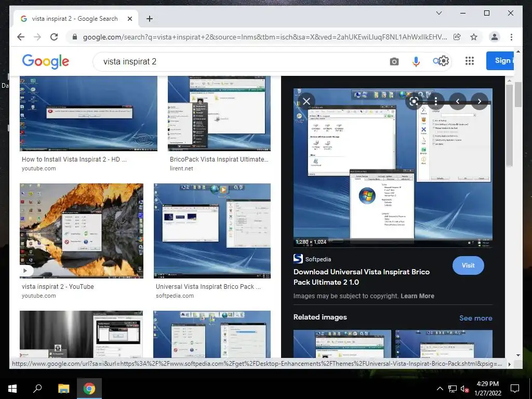The image size is (532, 399).
Task: Search inside image with Lens icon
Action: click(414, 101)
